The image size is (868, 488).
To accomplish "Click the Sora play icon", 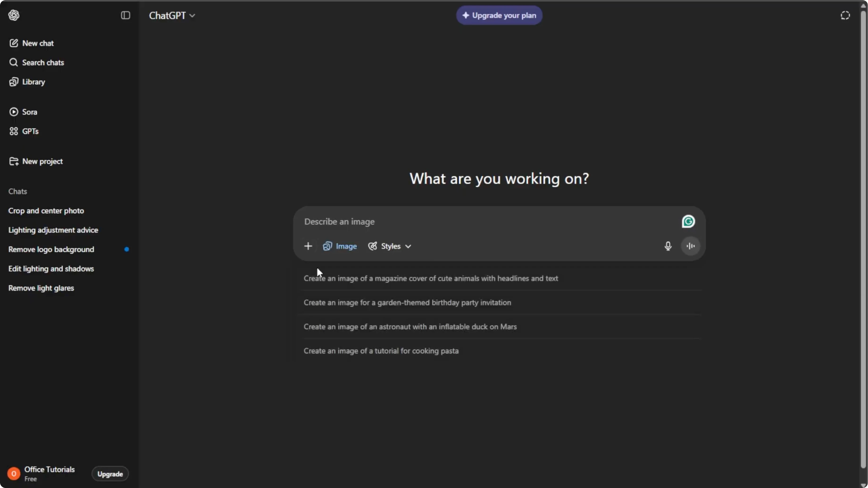I will tap(13, 112).
